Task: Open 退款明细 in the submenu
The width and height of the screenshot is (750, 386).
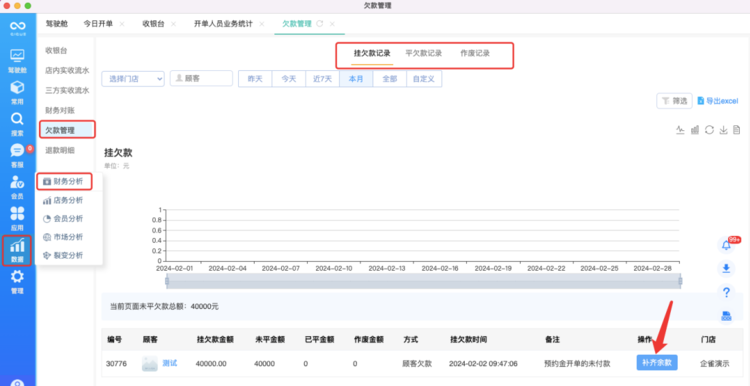Action: pyautogui.click(x=60, y=150)
